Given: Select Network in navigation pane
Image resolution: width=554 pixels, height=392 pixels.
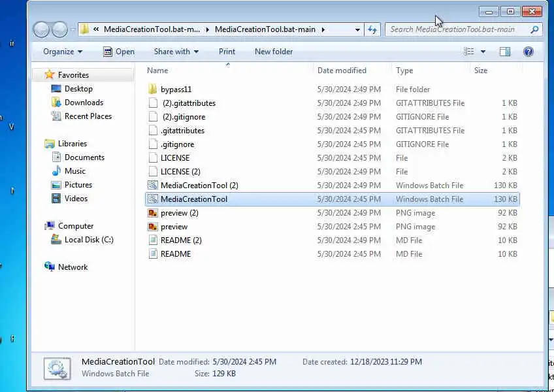Looking at the screenshot, I should coord(73,267).
